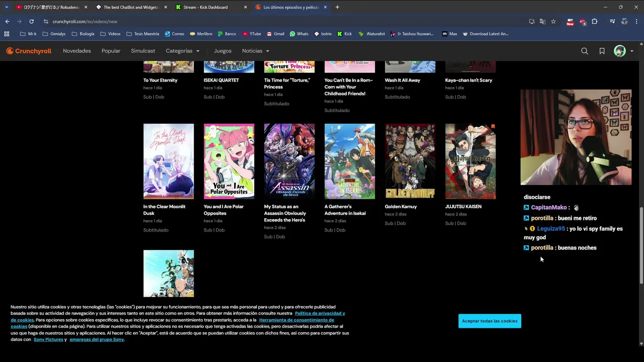The image size is (644, 362).
Task: Open the Banco bookmark
Action: point(227,34)
